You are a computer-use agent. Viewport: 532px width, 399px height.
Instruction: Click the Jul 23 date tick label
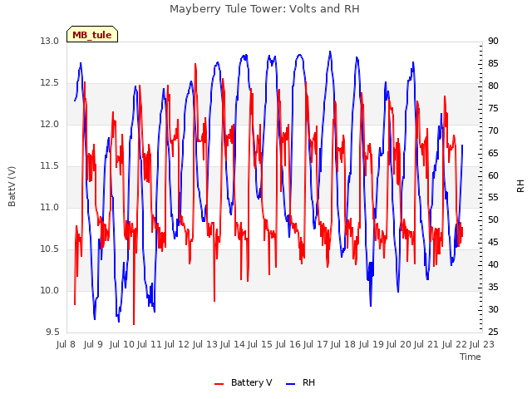[x=482, y=344]
